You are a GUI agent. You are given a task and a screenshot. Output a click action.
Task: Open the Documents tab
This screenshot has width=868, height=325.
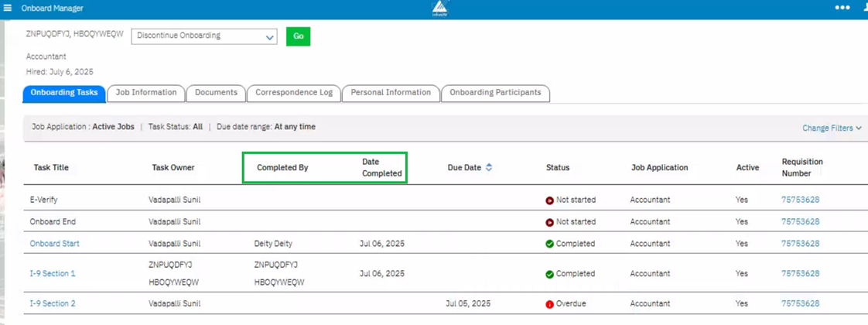tap(216, 93)
